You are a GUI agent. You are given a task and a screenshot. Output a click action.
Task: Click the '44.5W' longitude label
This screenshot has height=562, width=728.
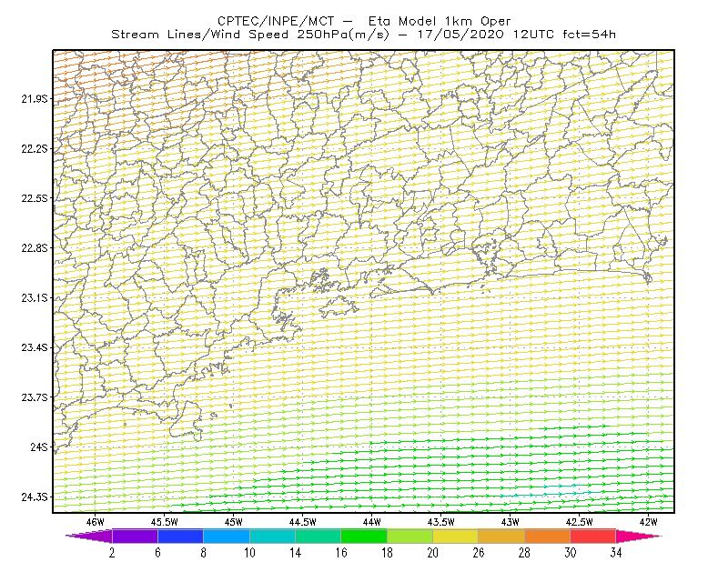[x=303, y=522]
